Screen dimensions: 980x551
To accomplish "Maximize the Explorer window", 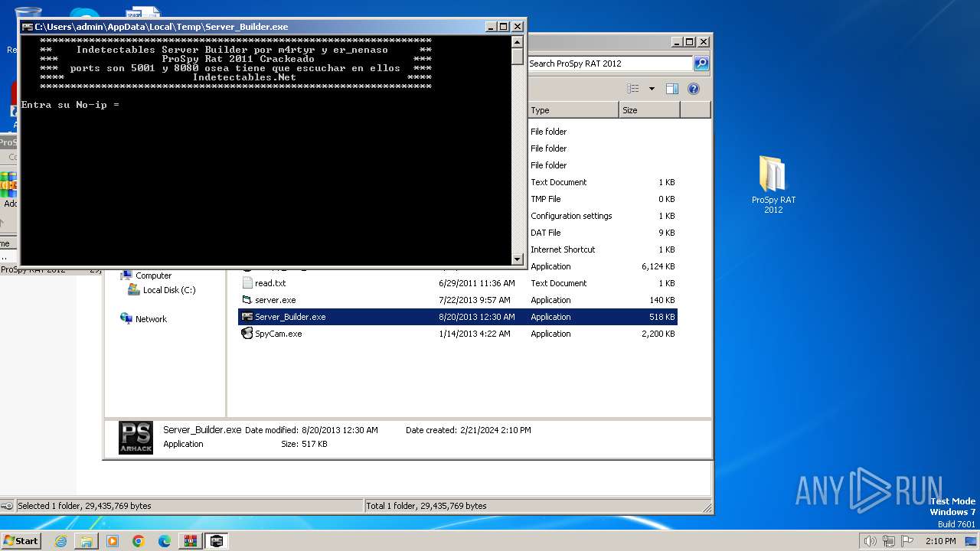I will [x=689, y=42].
